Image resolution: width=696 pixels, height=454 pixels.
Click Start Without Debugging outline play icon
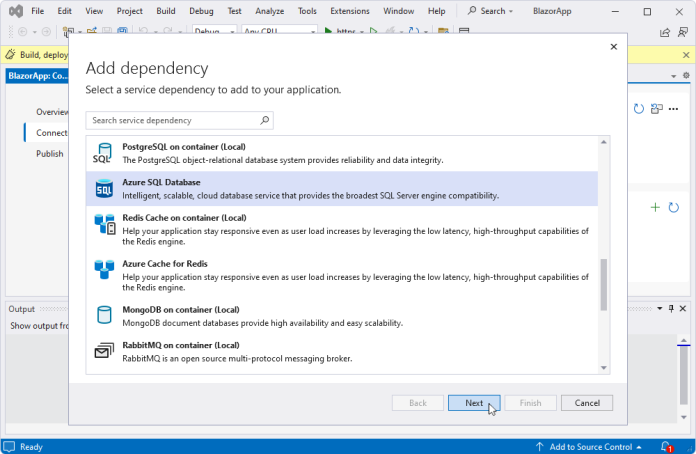tap(373, 31)
